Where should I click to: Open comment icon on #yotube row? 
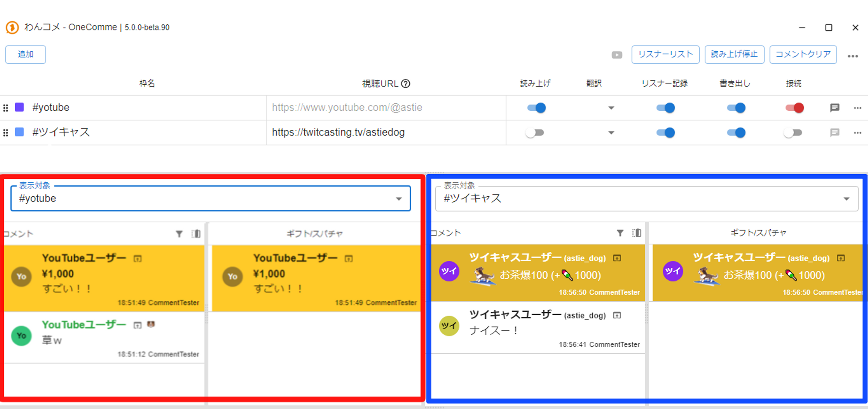(834, 108)
